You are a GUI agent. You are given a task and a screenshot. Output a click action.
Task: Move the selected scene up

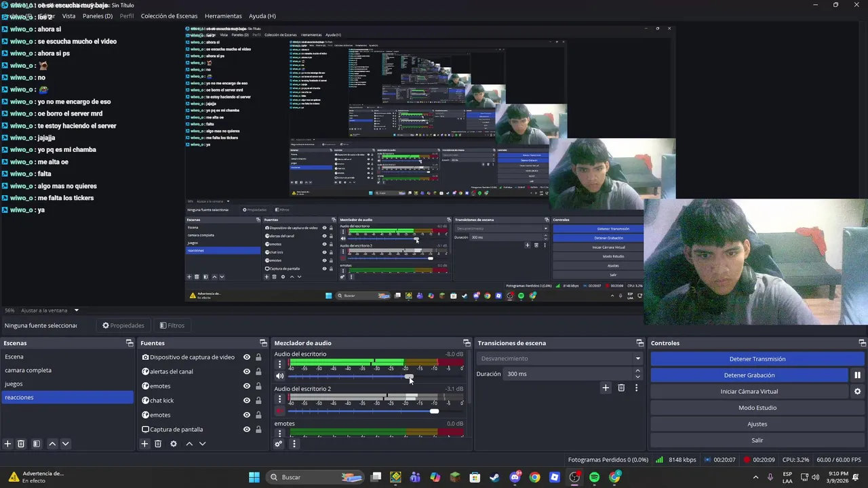[52, 444]
